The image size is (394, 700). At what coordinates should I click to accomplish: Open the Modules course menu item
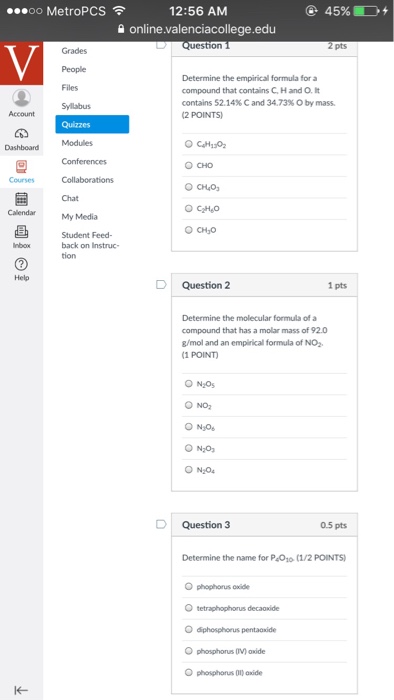(x=77, y=143)
